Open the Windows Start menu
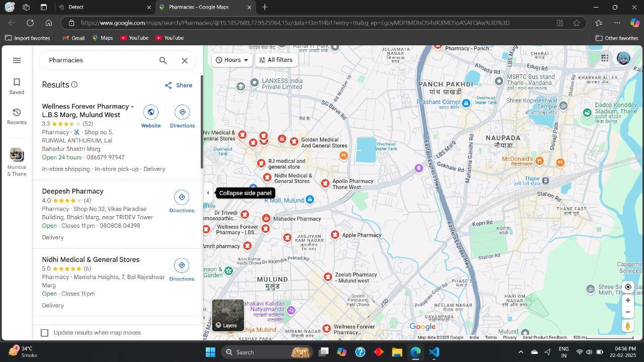 210,352
